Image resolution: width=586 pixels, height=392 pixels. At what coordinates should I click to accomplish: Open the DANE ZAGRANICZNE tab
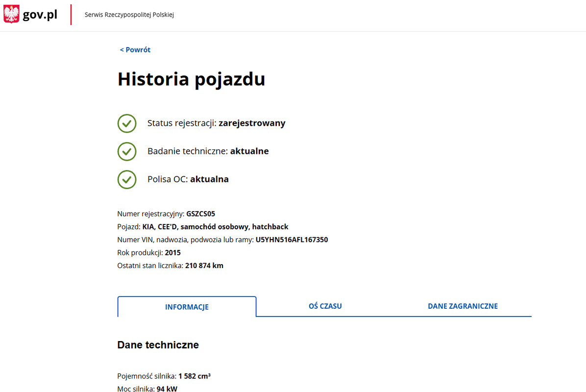click(463, 306)
